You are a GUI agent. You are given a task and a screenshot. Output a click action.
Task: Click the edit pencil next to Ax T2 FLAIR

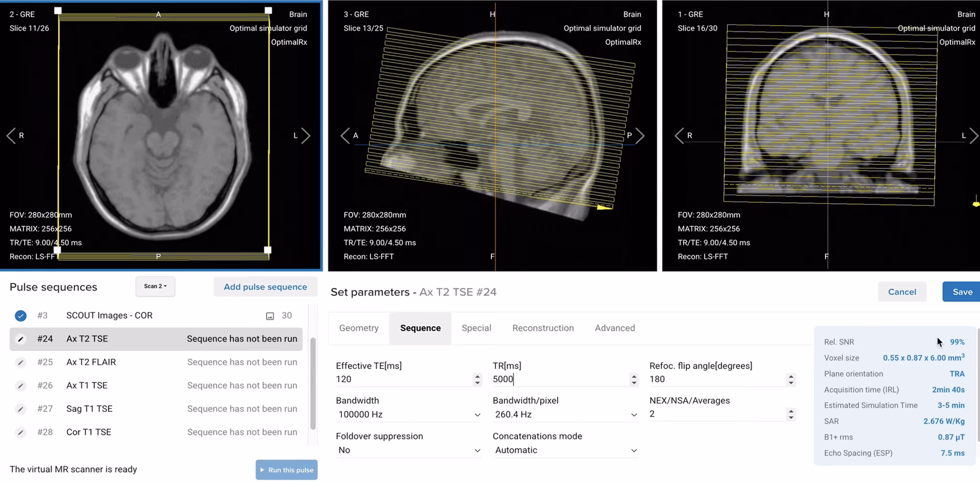click(x=21, y=362)
